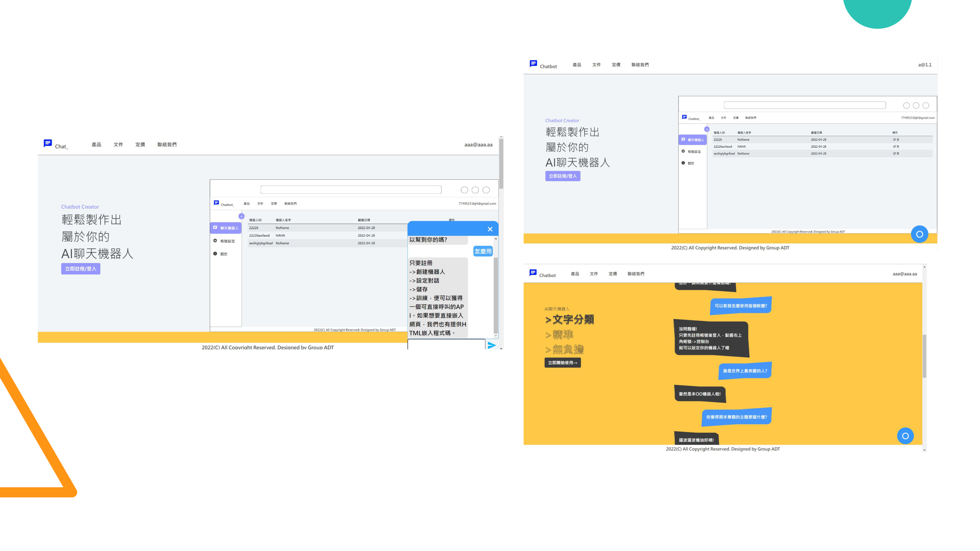Open 產品 menu in left screenshot
Image resolution: width=980 pixels, height=551 pixels.
tap(96, 144)
